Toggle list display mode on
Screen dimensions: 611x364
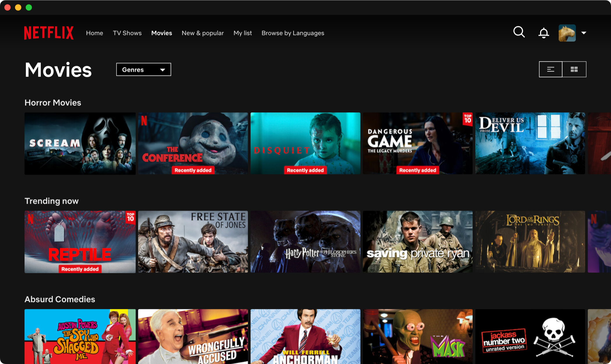point(550,69)
